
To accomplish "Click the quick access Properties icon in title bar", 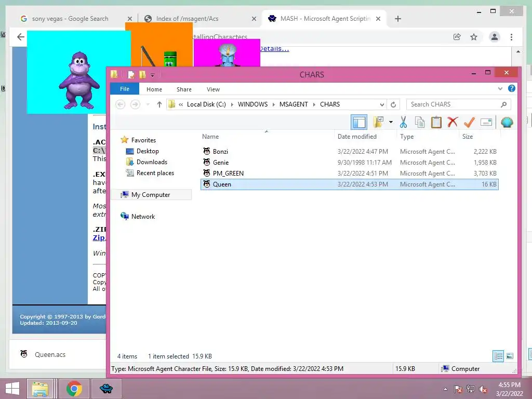I will click(x=130, y=74).
